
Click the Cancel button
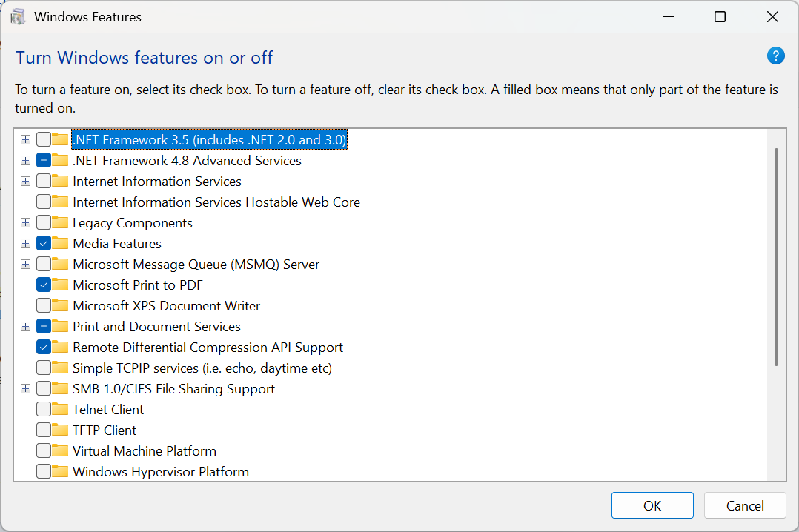point(745,505)
